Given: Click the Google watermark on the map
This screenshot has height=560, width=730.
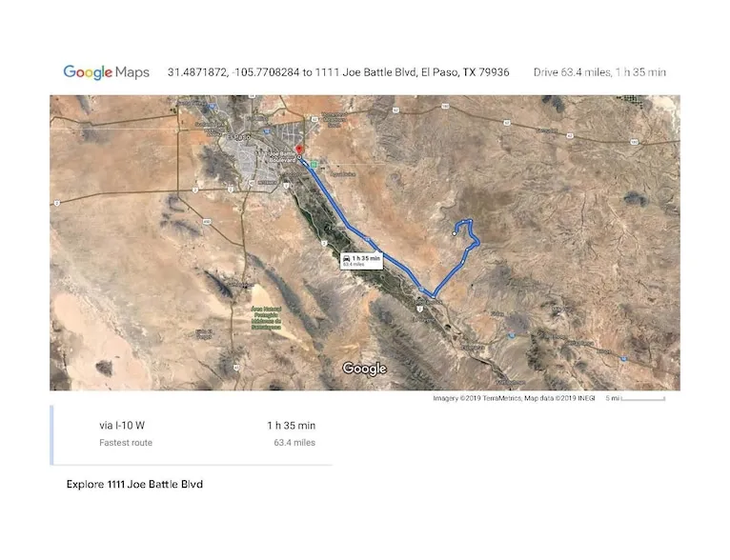Looking at the screenshot, I should click(365, 369).
